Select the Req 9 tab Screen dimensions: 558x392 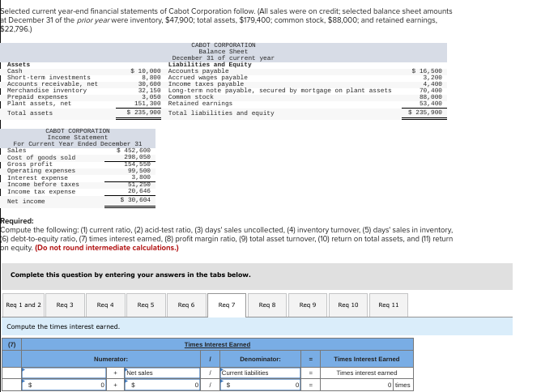(308, 305)
